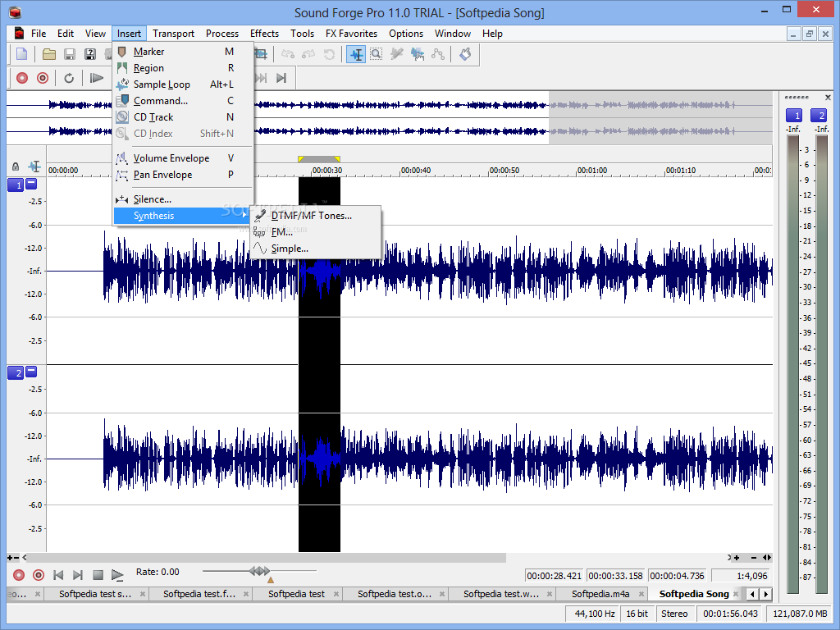Click the Save disk toolbar icon
This screenshot has height=630, width=840.
[x=70, y=54]
